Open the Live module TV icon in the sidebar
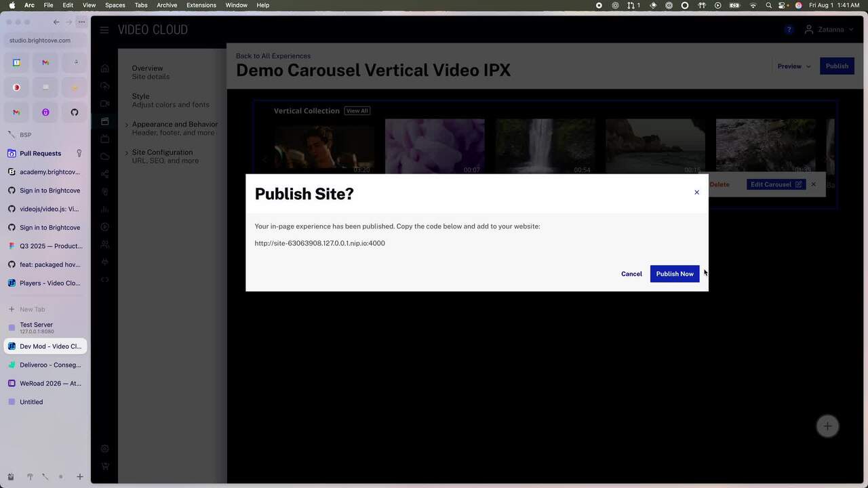 click(x=104, y=139)
